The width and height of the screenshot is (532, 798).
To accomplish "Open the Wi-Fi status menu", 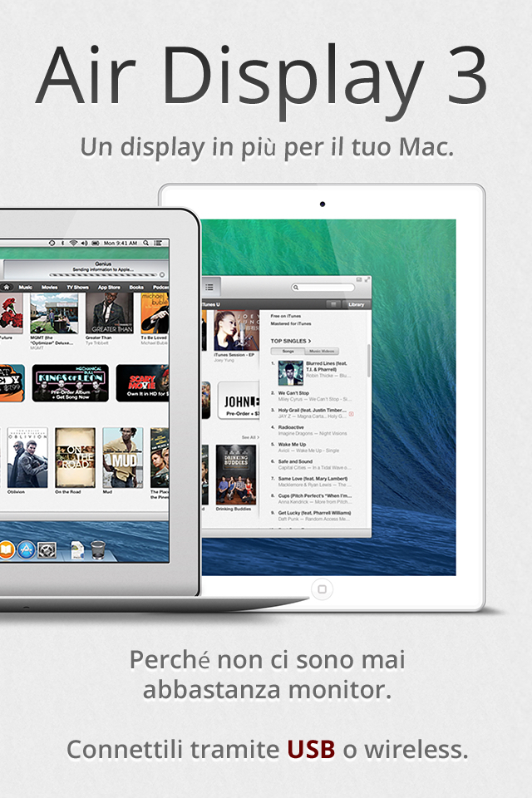I will (73, 244).
